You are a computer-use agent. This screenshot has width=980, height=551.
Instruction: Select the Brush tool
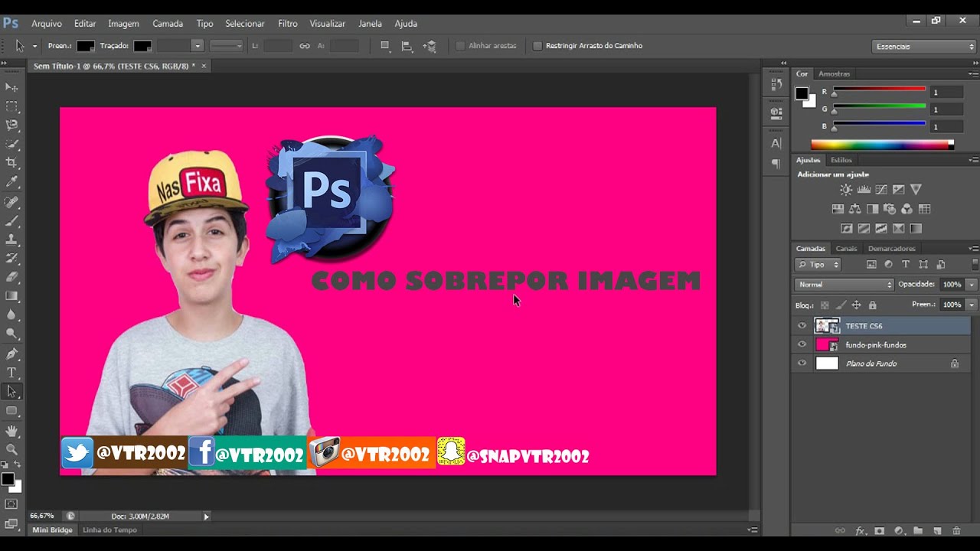click(11, 221)
